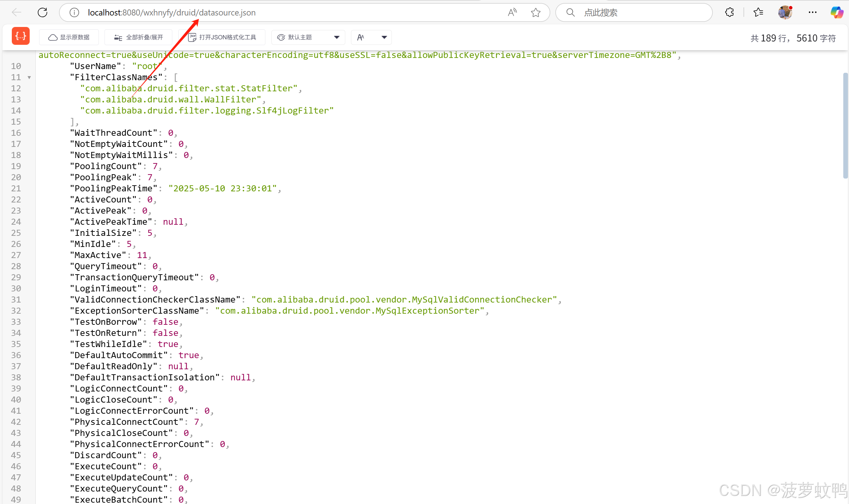Click the orange JSON viewer logo

(x=21, y=36)
